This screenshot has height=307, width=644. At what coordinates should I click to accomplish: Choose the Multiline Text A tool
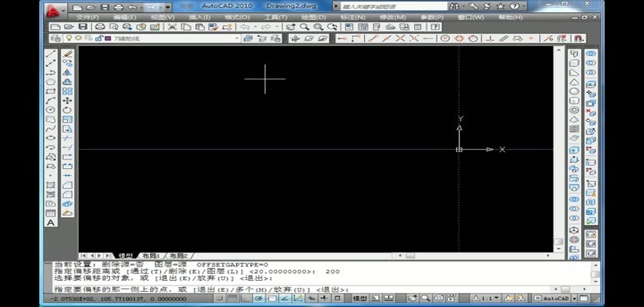pyautogui.click(x=51, y=223)
